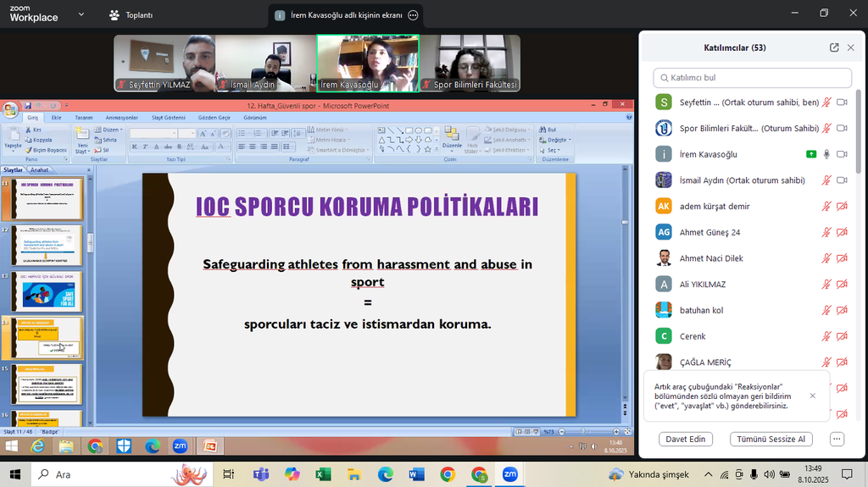Click the muted microphone icon for Seyfettin
868x487 pixels.
click(x=826, y=102)
